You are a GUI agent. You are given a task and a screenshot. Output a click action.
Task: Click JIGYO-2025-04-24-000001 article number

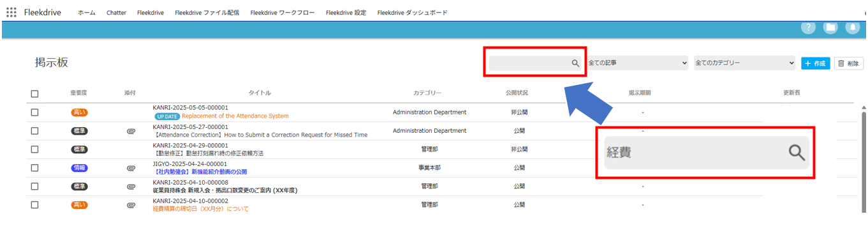click(191, 164)
